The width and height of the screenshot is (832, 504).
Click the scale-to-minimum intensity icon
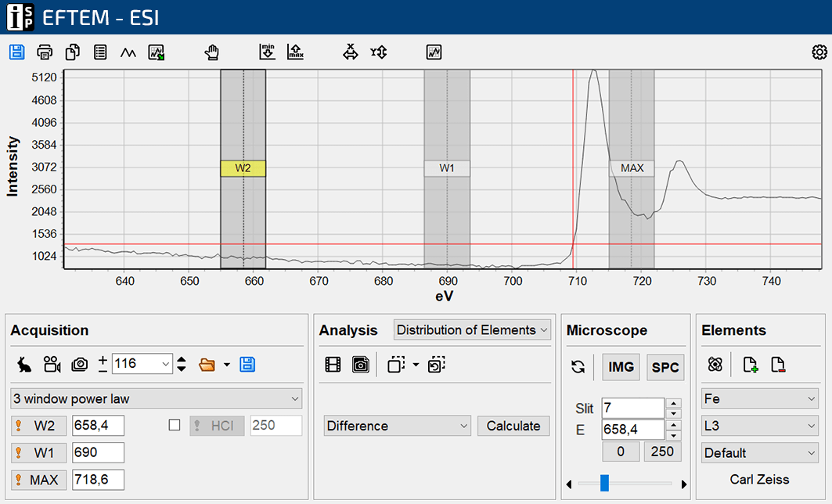click(268, 52)
